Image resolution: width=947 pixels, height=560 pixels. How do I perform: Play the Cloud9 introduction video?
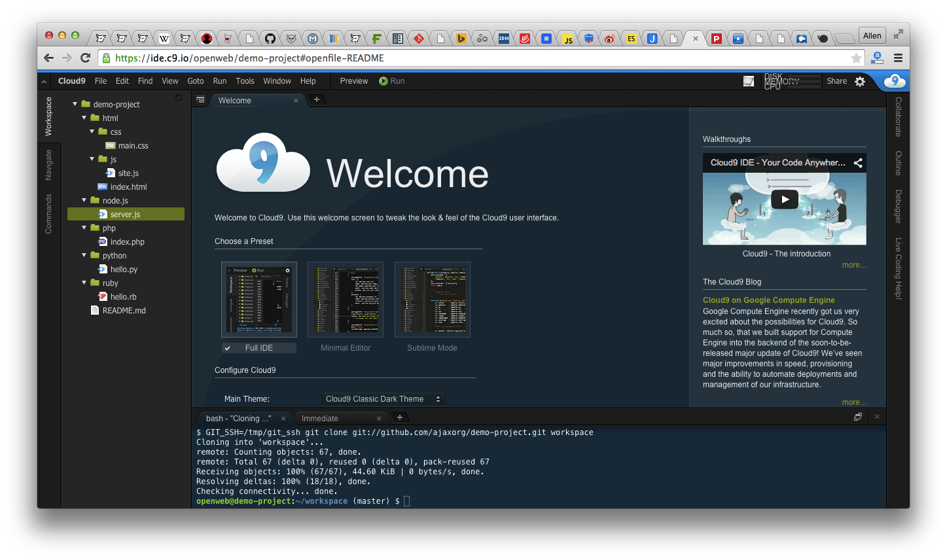click(784, 200)
